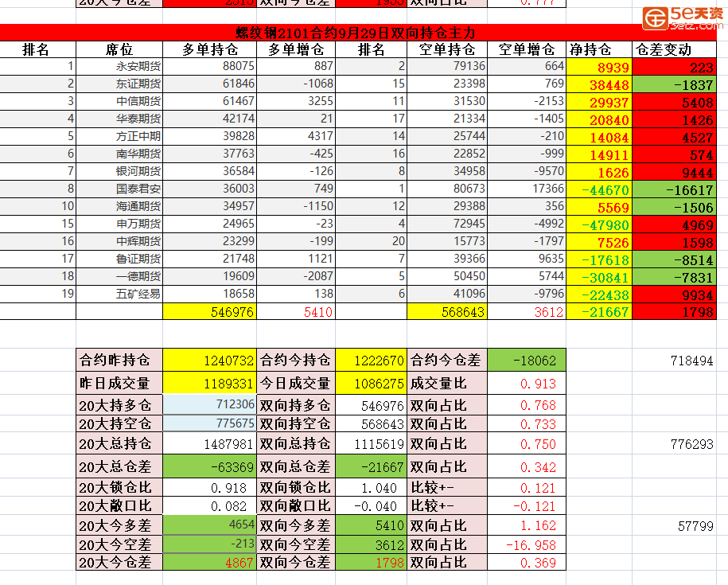Click the 中辉期货 seat cell

tap(119, 241)
